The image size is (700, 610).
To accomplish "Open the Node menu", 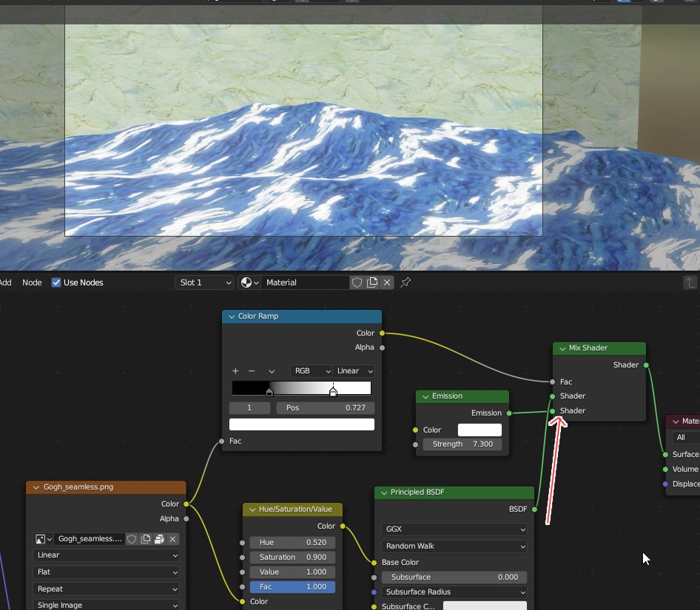I will click(x=32, y=282).
